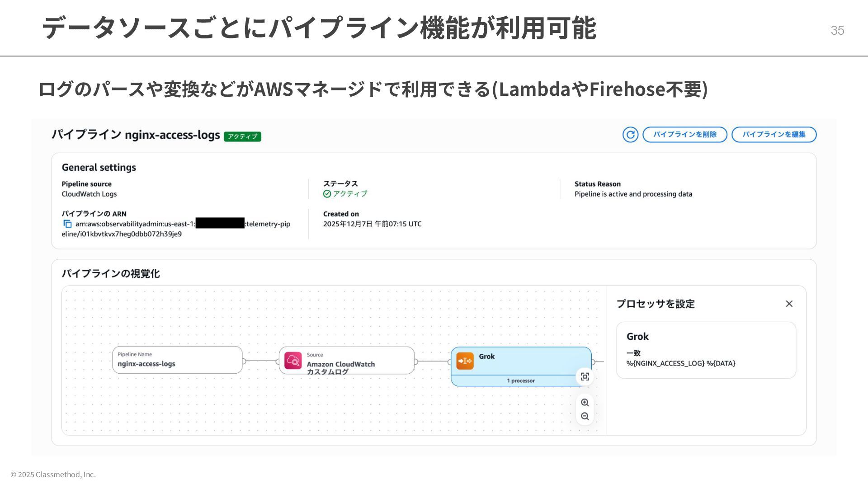Click the パイプラインの視覚化 heading
Image resolution: width=868 pixels, height=488 pixels.
(x=110, y=274)
